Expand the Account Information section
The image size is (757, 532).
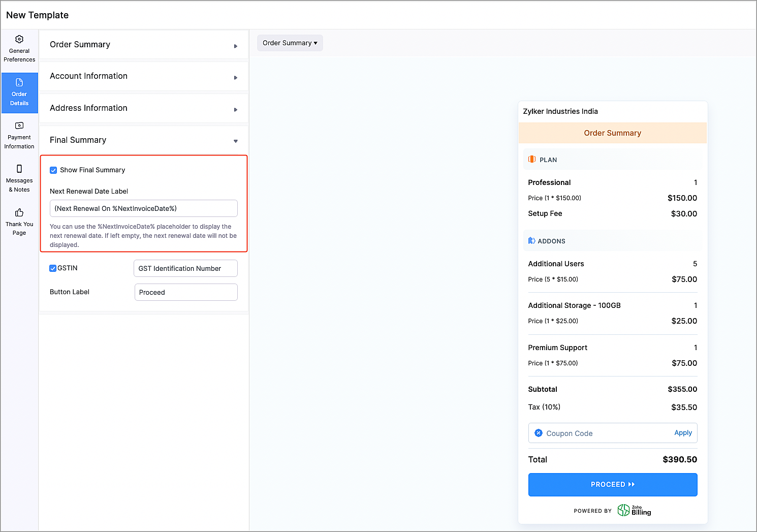coord(144,77)
